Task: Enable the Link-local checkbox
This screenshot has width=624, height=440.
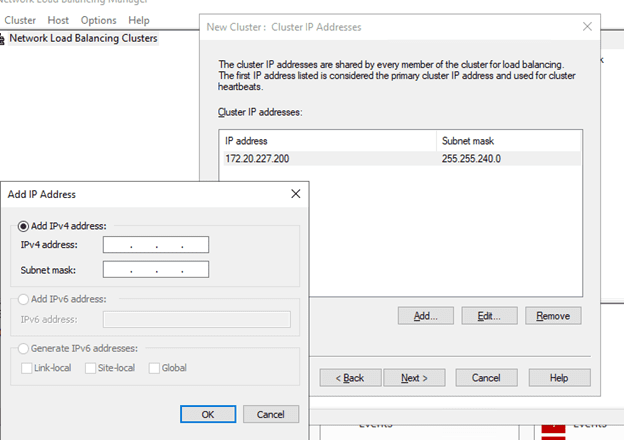Action: point(28,368)
